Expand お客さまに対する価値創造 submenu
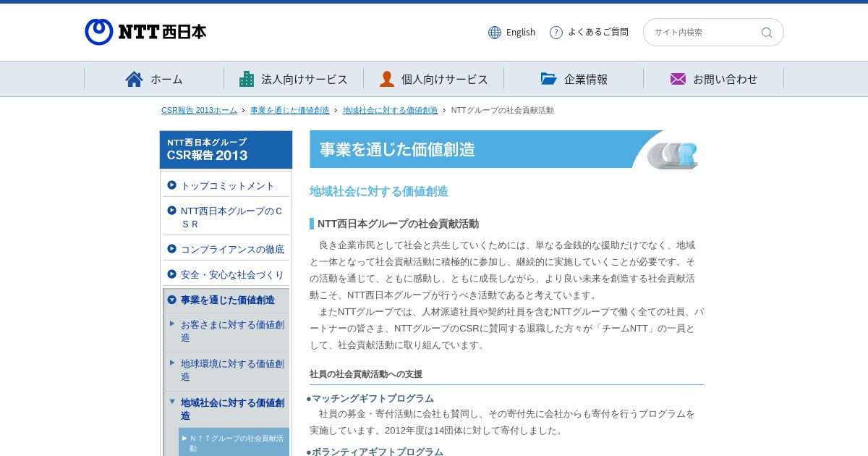 [x=232, y=331]
